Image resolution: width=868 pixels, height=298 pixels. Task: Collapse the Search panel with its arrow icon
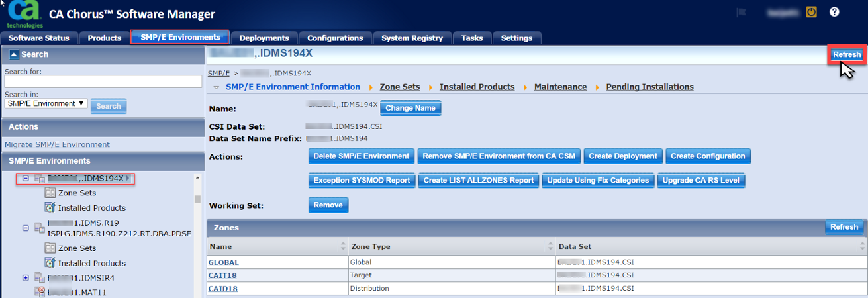point(14,54)
